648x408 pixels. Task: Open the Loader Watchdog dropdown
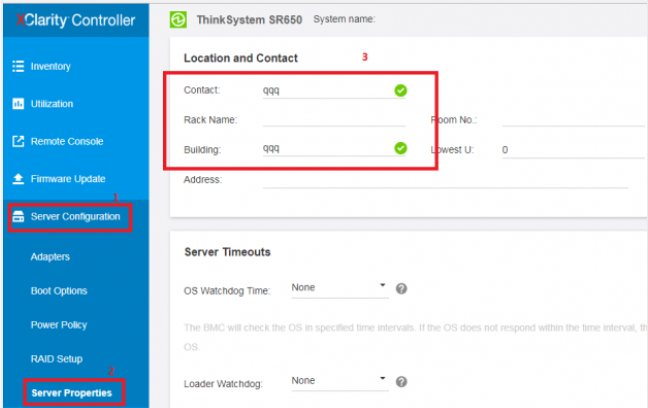pyautogui.click(x=340, y=381)
